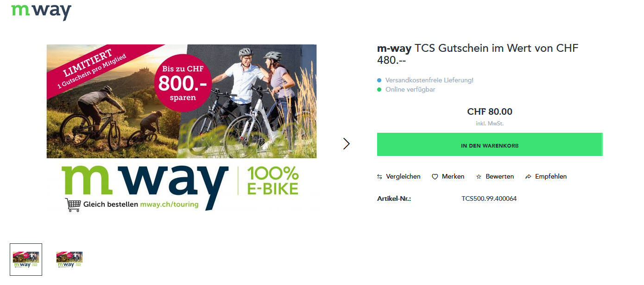Click the article number TCS500.99.400064
Screen dimensions: 644x285
click(x=489, y=199)
